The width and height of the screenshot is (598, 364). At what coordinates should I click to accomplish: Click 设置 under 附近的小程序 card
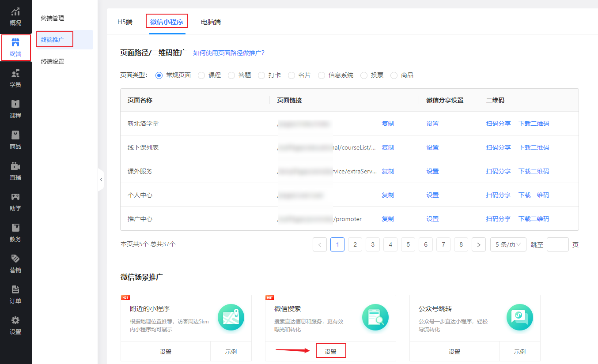(x=166, y=352)
